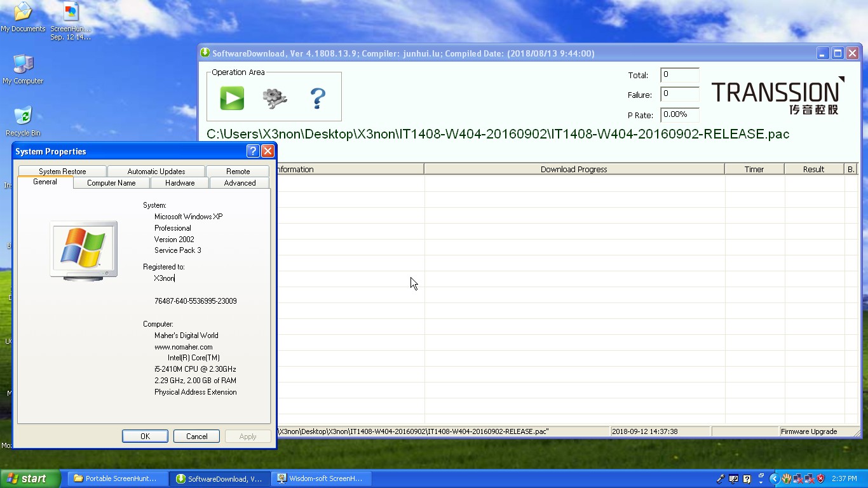Open the Advanced tab
868x488 pixels.
click(x=240, y=183)
